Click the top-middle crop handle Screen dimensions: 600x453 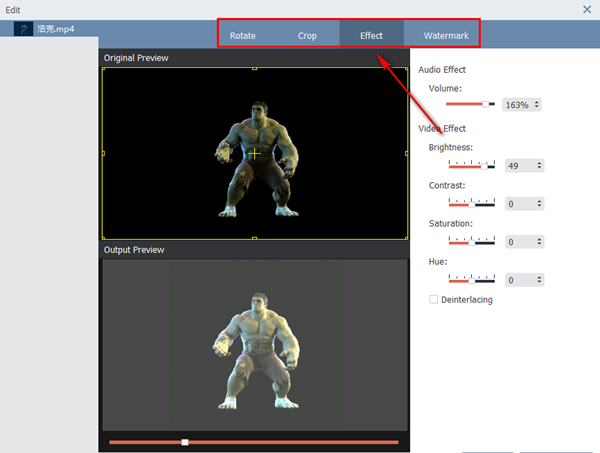coord(254,68)
